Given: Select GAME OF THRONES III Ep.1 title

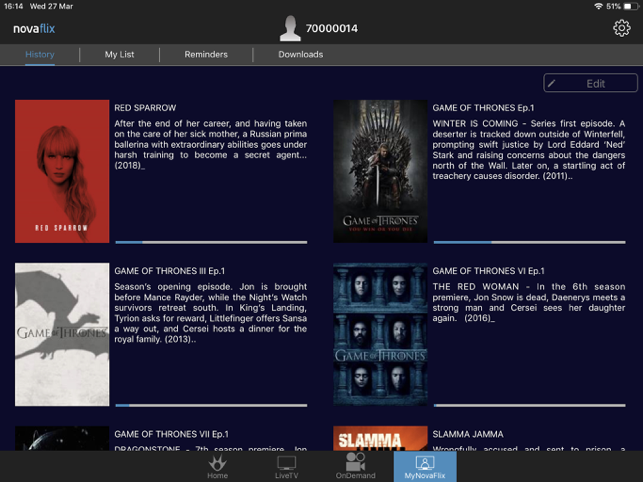Looking at the screenshot, I should pyautogui.click(x=169, y=271).
